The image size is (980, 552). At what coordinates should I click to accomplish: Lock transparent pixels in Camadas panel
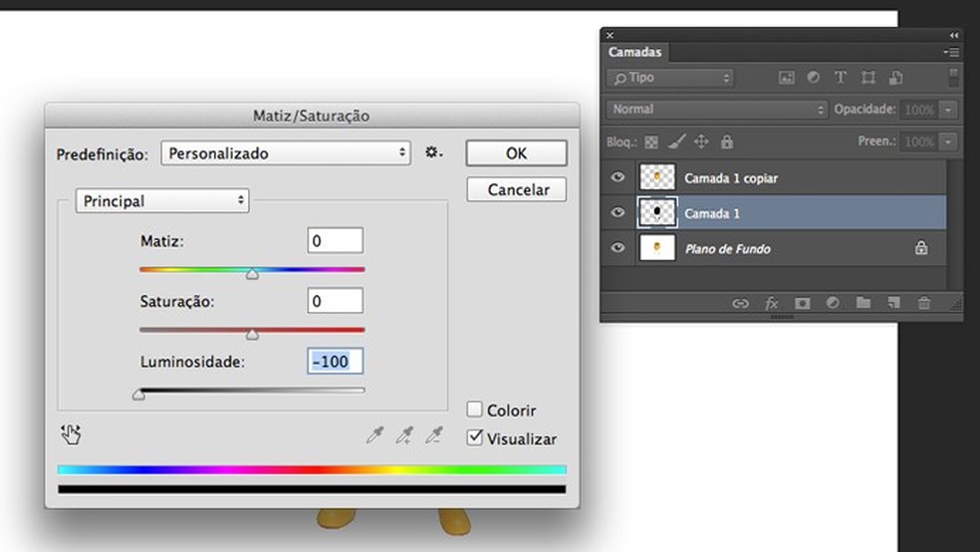[x=651, y=141]
